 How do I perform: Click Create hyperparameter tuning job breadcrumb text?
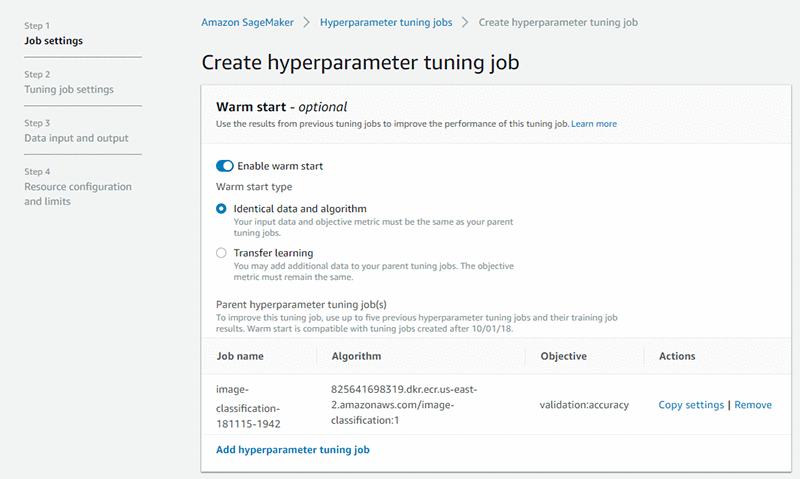558,22
